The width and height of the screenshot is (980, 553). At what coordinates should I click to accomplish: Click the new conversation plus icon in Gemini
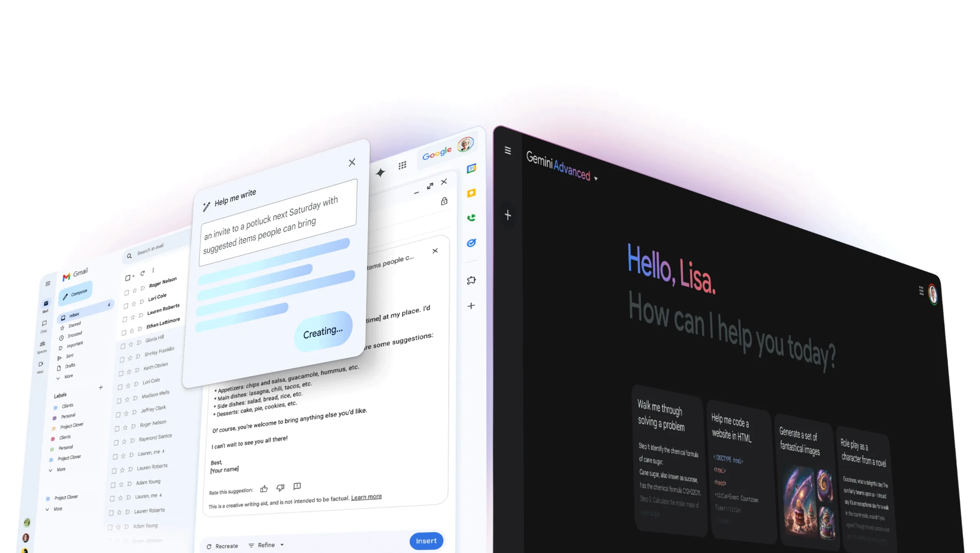click(508, 214)
